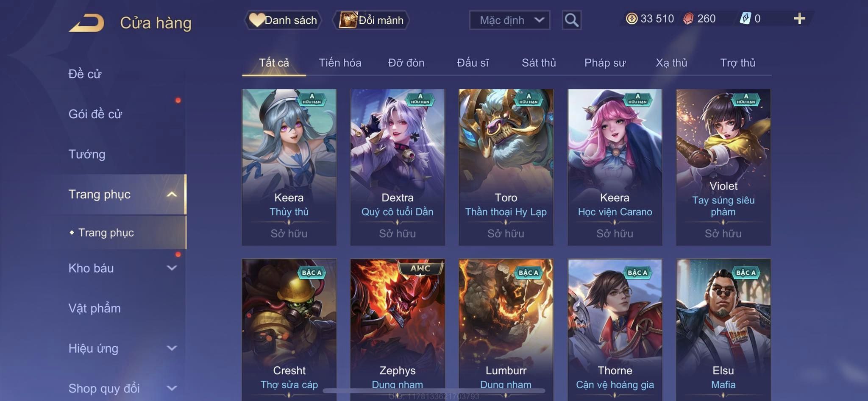Go to Tướng in the sidebar
Image resolution: width=868 pixels, height=401 pixels.
pos(87,154)
